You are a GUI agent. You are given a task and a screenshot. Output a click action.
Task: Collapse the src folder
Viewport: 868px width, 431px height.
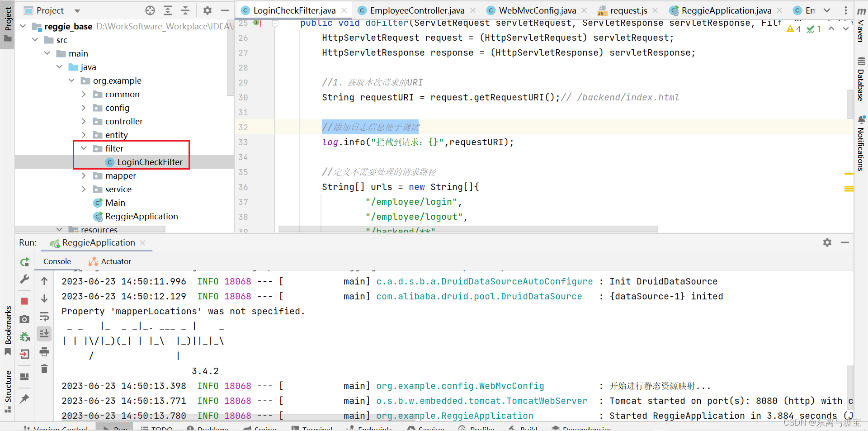click(x=35, y=40)
